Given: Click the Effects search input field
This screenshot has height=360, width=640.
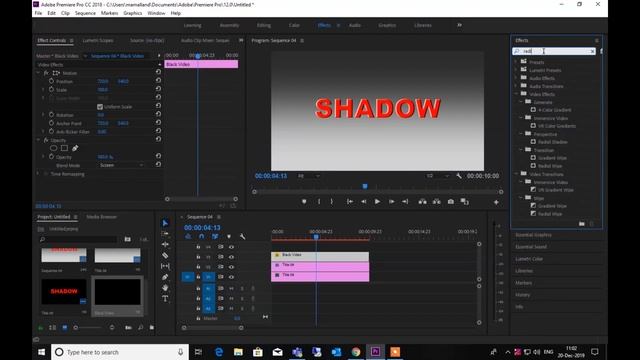Looking at the screenshot, I should pos(554,51).
